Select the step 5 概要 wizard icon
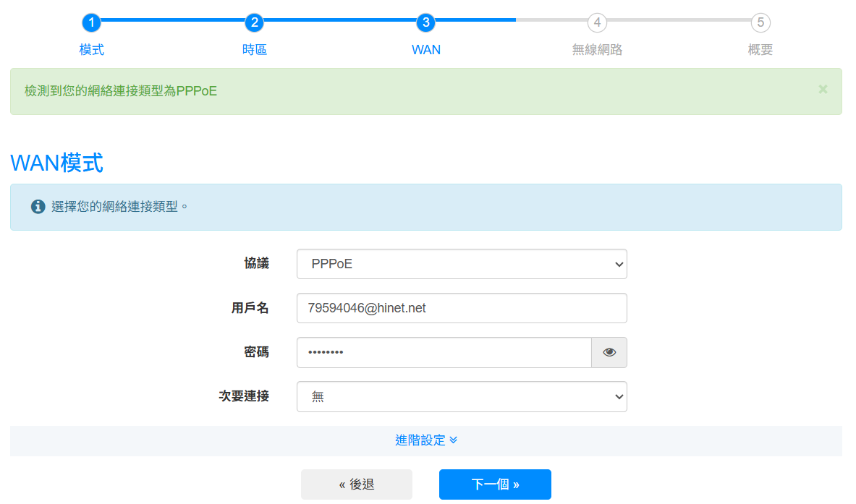This screenshot has height=504, width=856. 759,22
